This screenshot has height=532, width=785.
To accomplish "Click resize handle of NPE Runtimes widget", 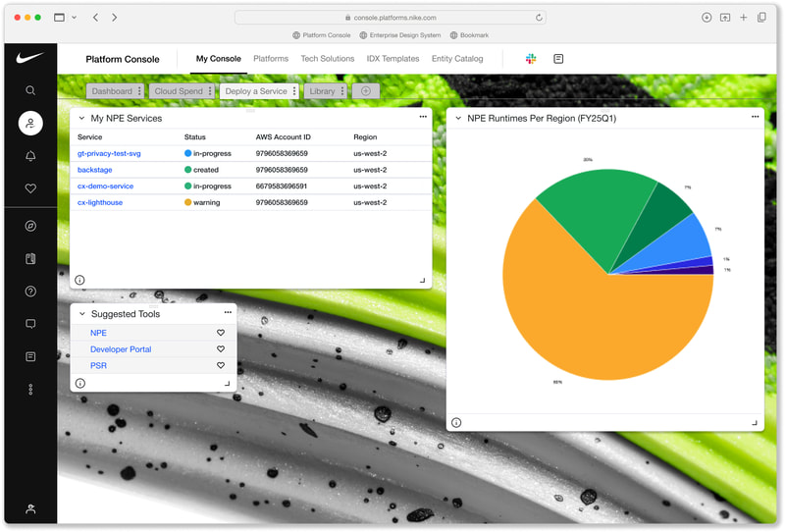I will point(755,423).
